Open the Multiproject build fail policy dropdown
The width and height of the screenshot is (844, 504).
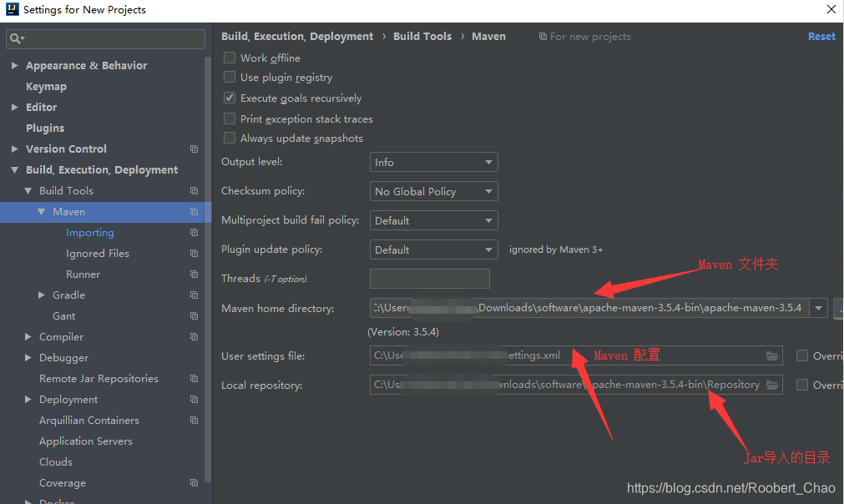coord(434,220)
